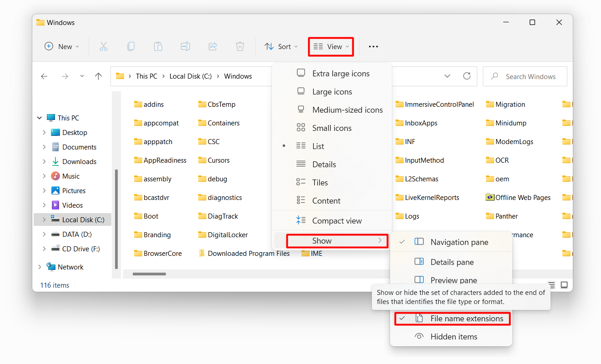This screenshot has width=601, height=364.
Task: Click the CD Drive (F:) icon
Action: coord(55,249)
